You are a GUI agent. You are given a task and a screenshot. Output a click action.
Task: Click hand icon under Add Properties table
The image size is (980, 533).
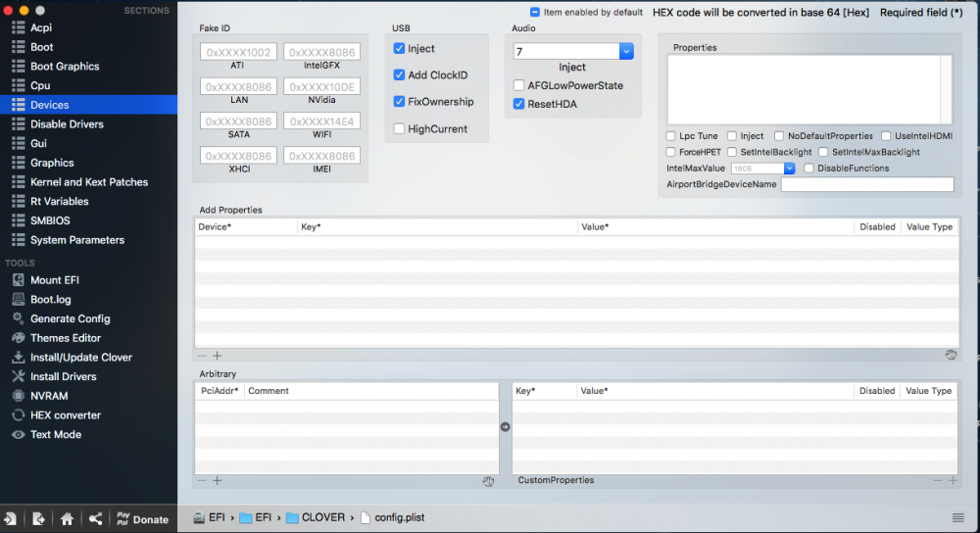951,355
